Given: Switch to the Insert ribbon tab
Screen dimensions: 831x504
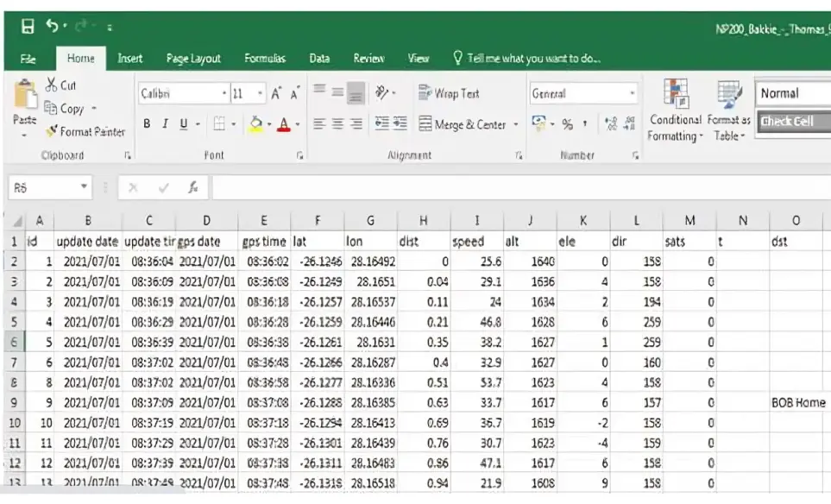Looking at the screenshot, I should 130,59.
